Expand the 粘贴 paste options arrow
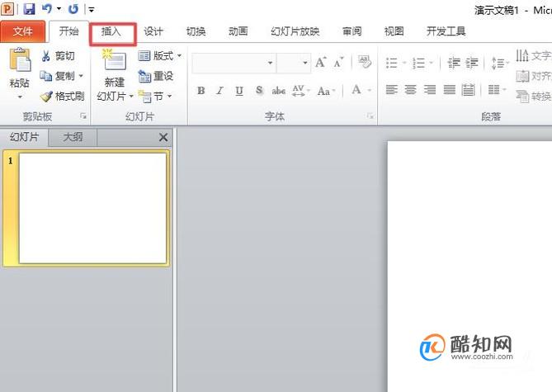The image size is (552, 392). [20, 97]
